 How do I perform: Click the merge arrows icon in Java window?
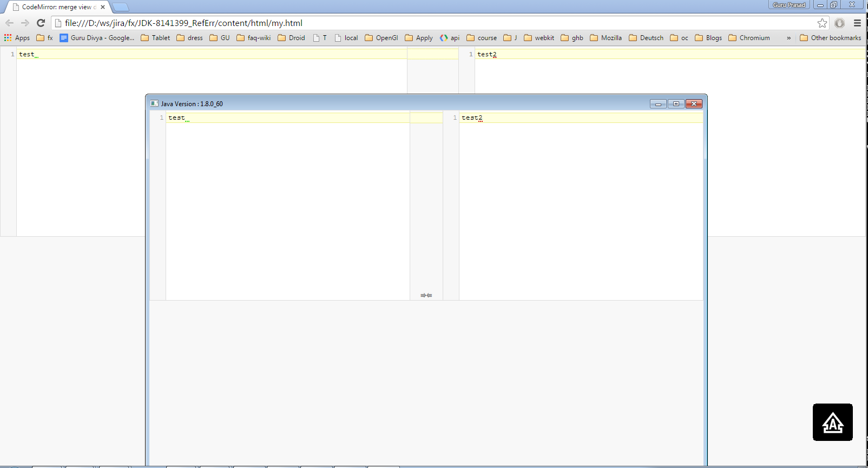point(426,295)
